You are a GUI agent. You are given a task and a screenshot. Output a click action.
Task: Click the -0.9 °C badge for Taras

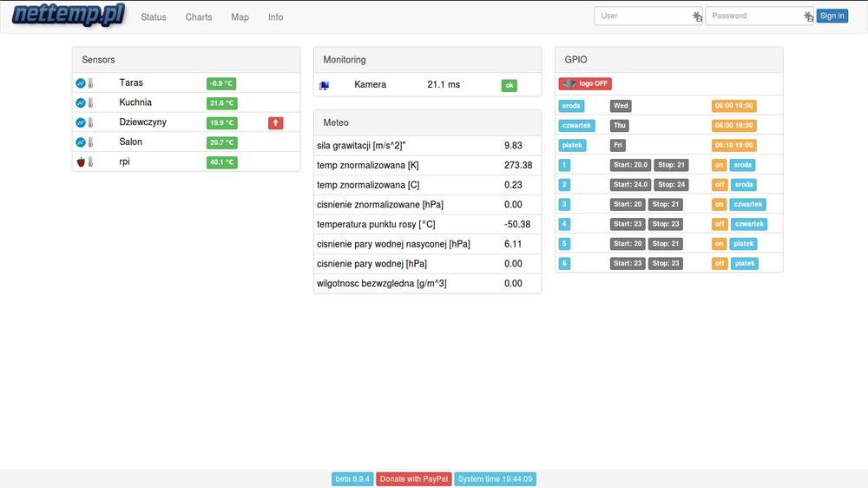point(221,83)
